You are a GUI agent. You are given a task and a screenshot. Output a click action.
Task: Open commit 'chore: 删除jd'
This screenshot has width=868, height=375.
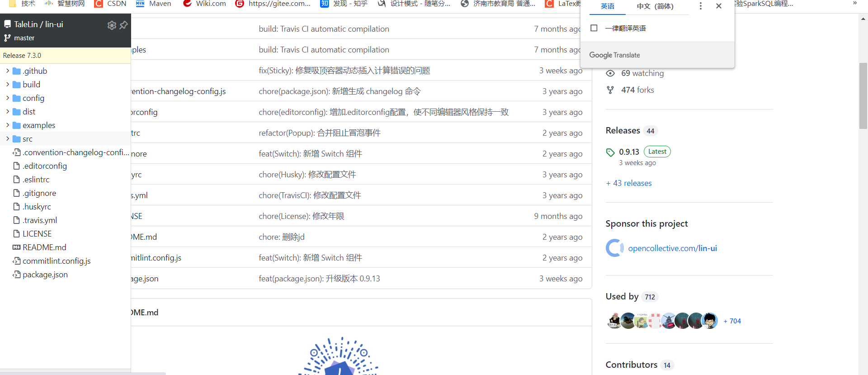(x=282, y=237)
